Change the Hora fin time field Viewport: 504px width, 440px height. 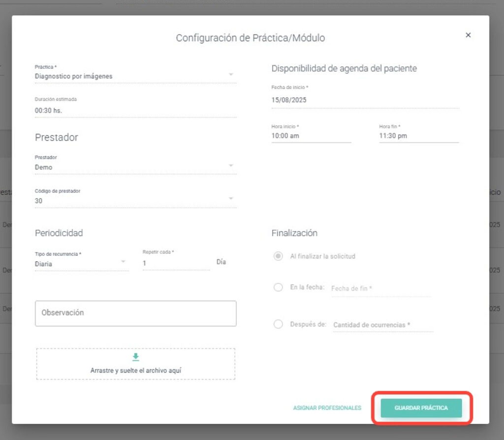[x=418, y=136]
